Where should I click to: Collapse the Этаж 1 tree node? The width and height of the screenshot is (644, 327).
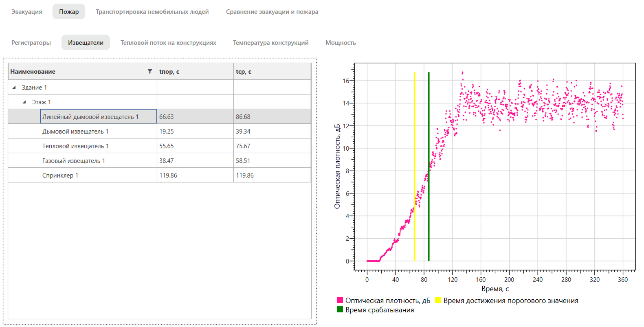24,102
